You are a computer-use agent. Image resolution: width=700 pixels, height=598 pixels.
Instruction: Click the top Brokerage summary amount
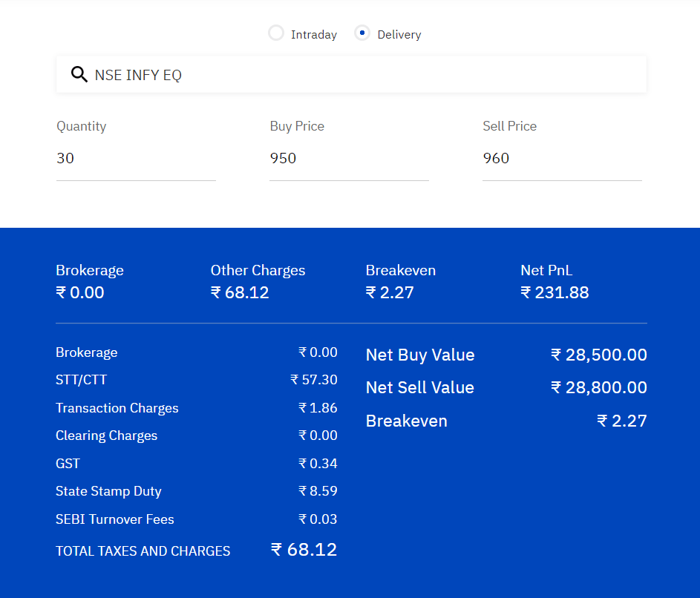click(80, 292)
